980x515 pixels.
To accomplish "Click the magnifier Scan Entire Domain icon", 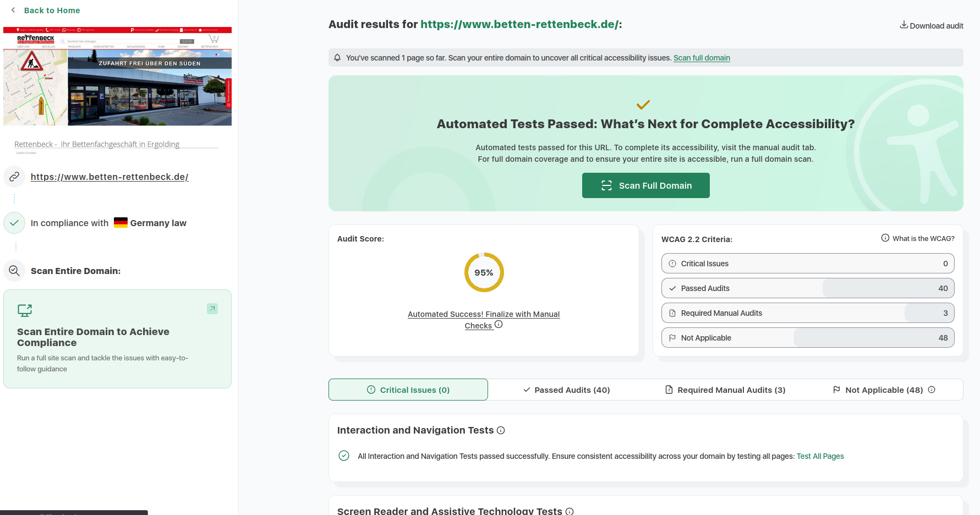I will (14, 271).
